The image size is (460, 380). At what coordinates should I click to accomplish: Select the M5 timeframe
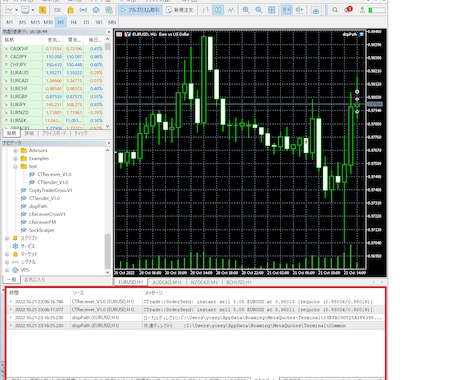point(22,22)
